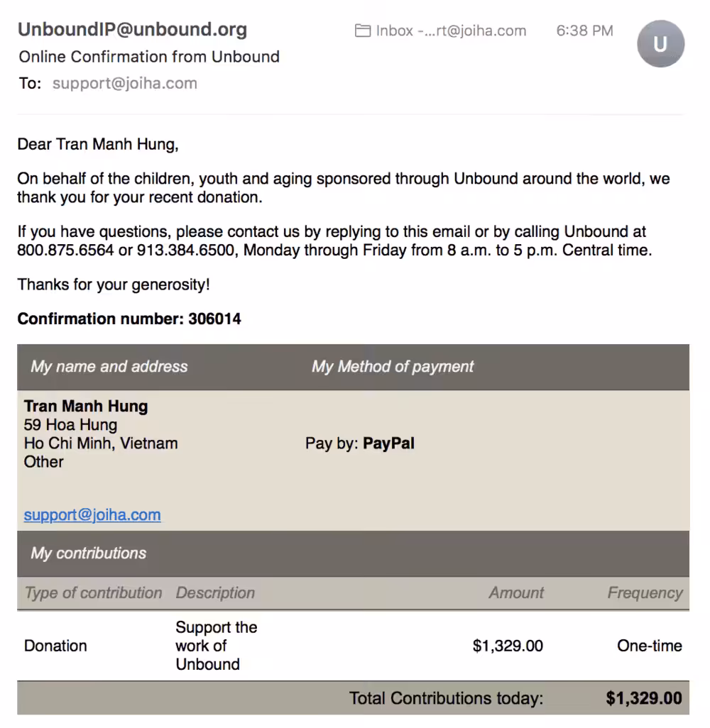Click the Amount column header
Screen dimensions: 710x728
pos(516,593)
